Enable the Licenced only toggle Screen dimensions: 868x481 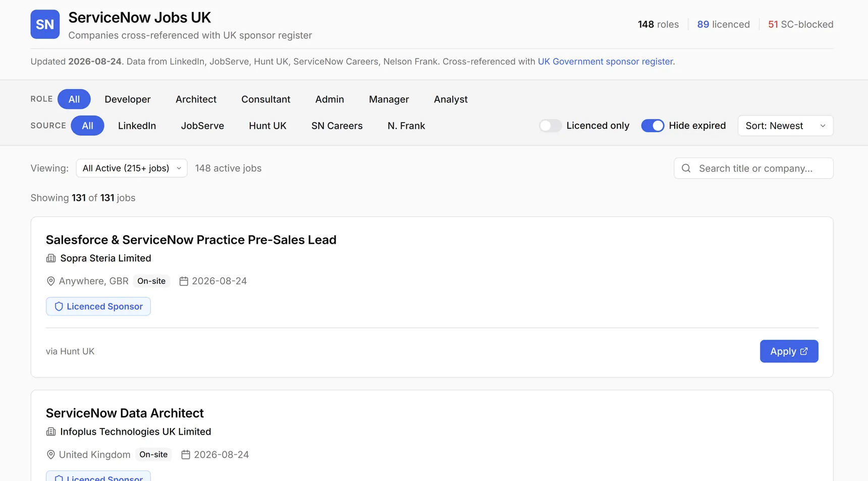pos(550,126)
